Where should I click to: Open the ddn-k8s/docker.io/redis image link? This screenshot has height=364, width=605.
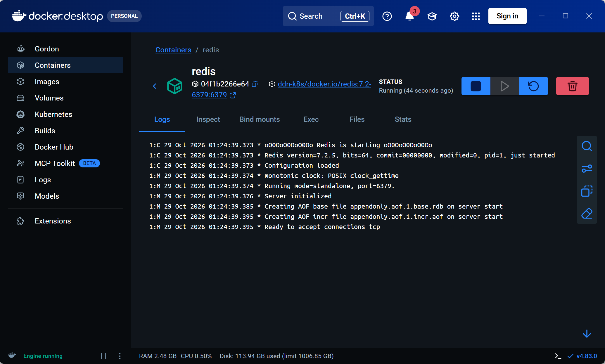click(324, 84)
